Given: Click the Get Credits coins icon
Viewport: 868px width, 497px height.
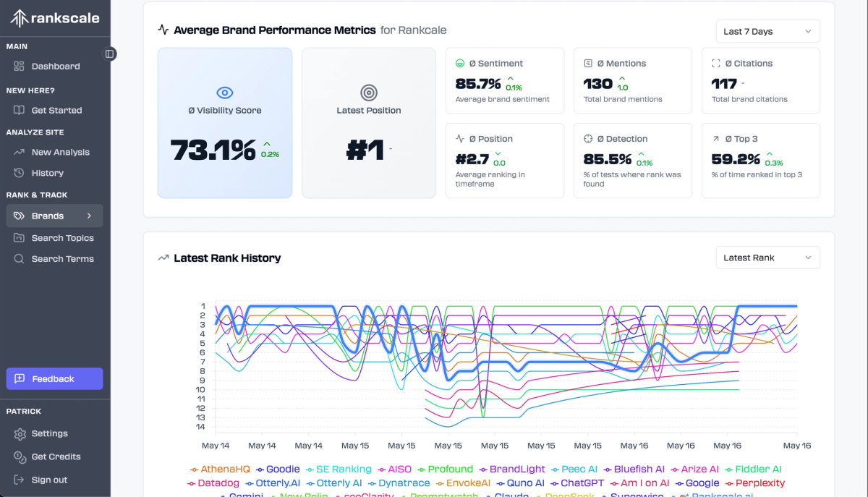Looking at the screenshot, I should pos(20,457).
